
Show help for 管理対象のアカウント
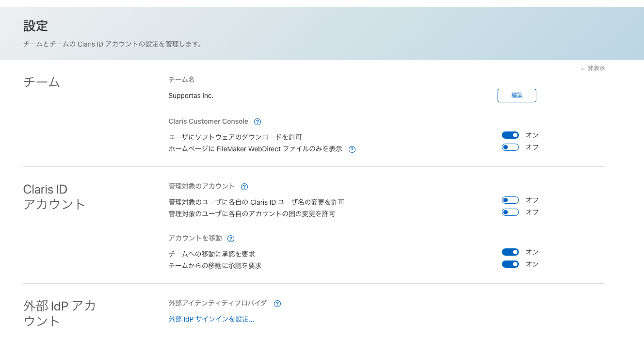[x=244, y=187]
